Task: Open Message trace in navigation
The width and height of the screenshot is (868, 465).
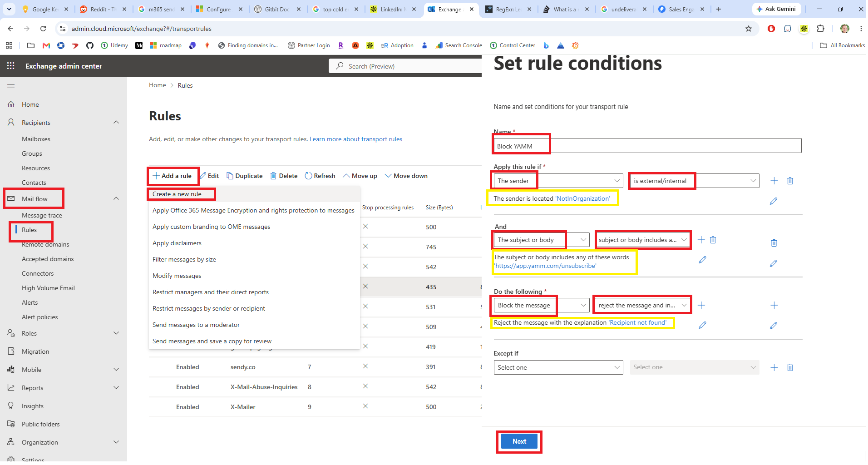Action: (42, 215)
